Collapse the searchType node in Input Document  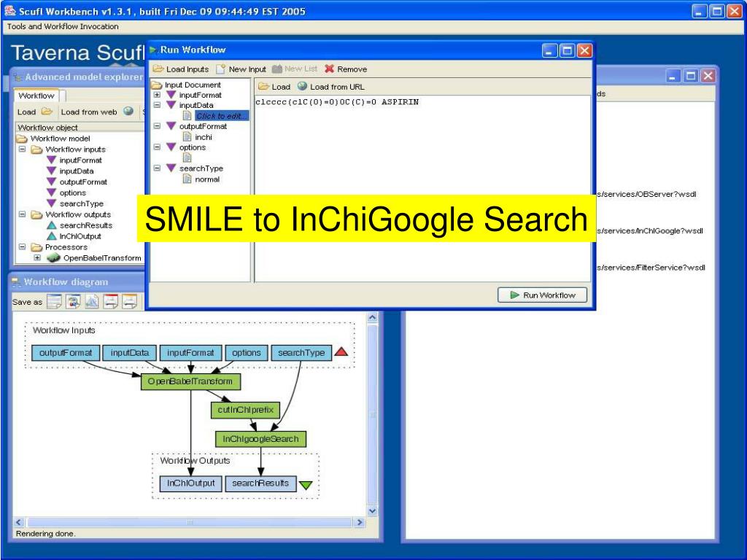coord(157,168)
